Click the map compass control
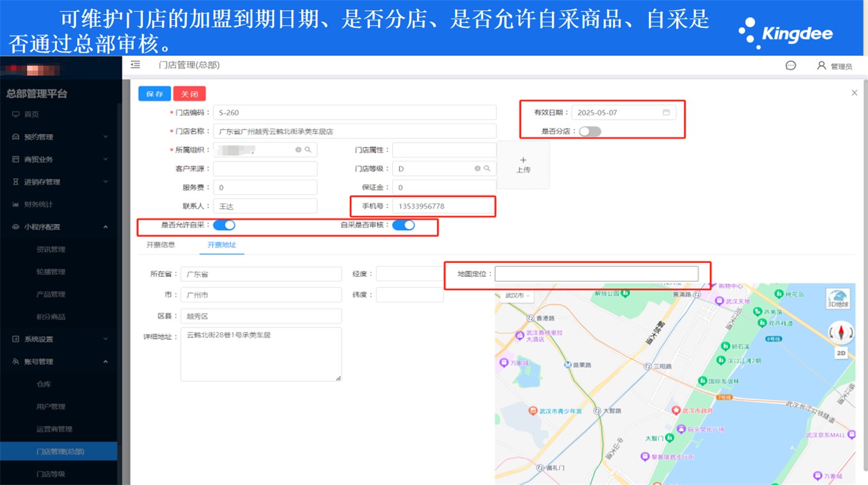The width and height of the screenshot is (868, 485). pyautogui.click(x=841, y=332)
